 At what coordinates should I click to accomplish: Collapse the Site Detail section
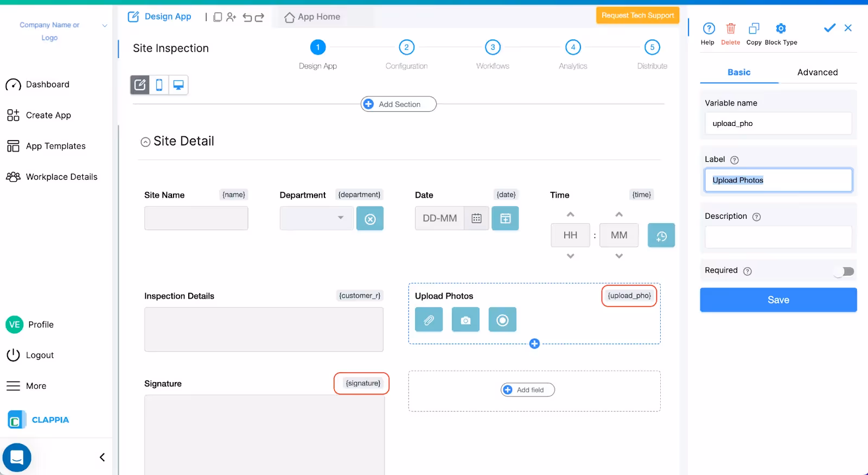[x=145, y=142]
